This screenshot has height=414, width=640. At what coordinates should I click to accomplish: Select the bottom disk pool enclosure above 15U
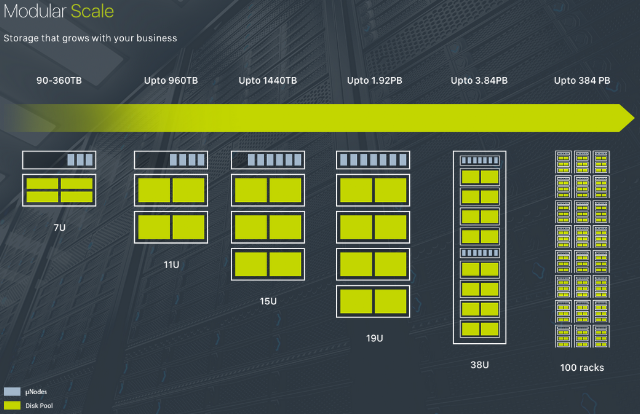point(268,264)
